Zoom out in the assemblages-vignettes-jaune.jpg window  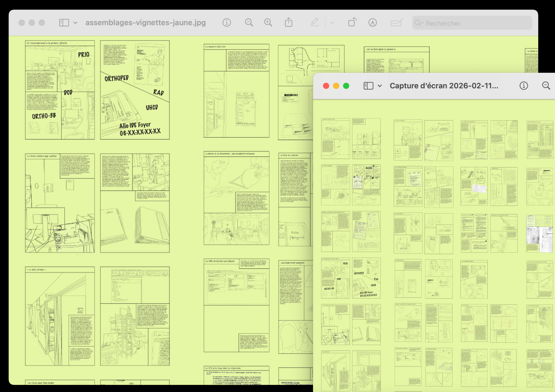click(249, 23)
